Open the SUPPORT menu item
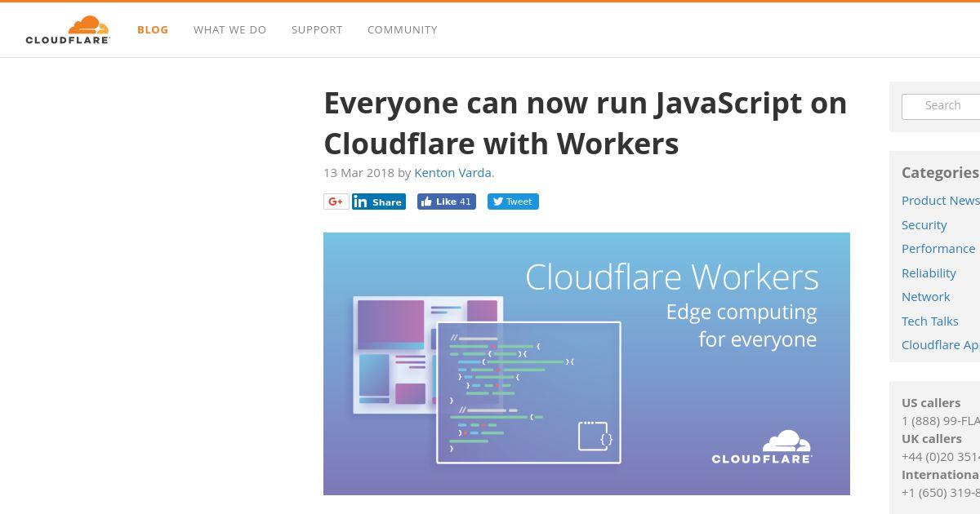Image resolution: width=980 pixels, height=514 pixels. 317,29
